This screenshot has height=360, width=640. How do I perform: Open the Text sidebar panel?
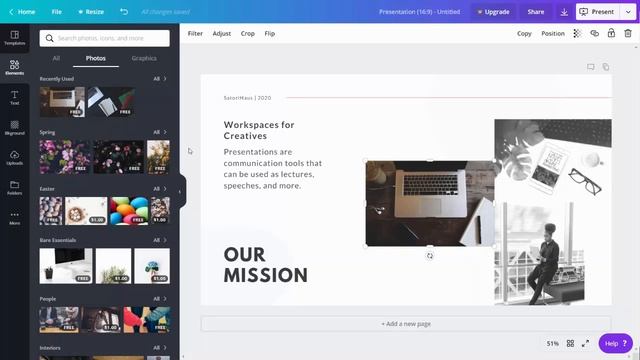(14, 98)
